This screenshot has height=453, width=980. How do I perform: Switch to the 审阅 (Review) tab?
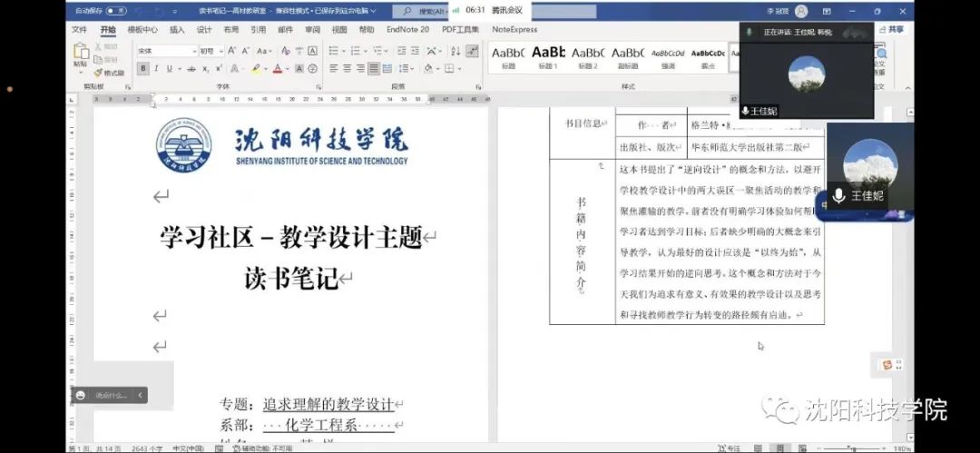(312, 29)
